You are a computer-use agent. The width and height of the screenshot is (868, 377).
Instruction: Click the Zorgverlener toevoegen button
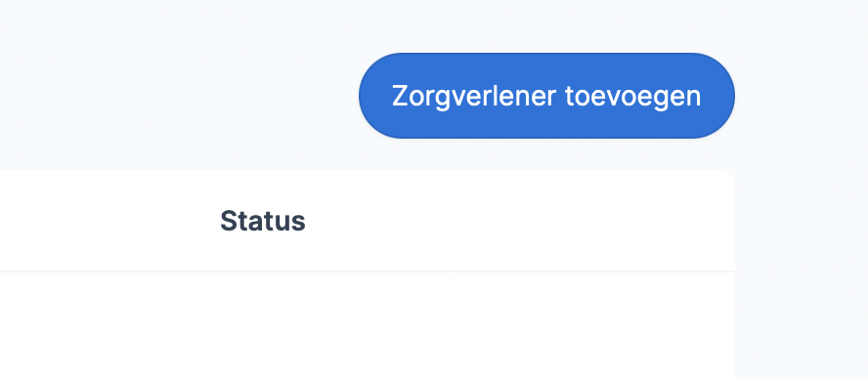546,96
